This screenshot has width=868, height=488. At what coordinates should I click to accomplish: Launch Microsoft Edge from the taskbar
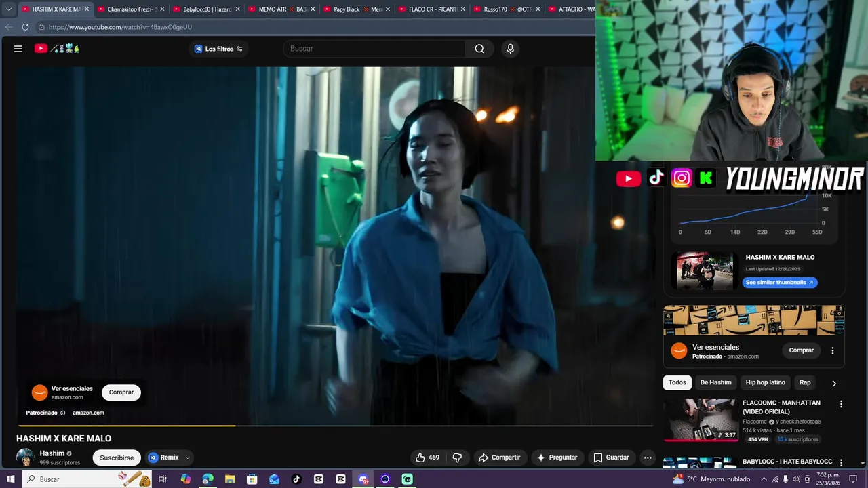tap(208, 479)
